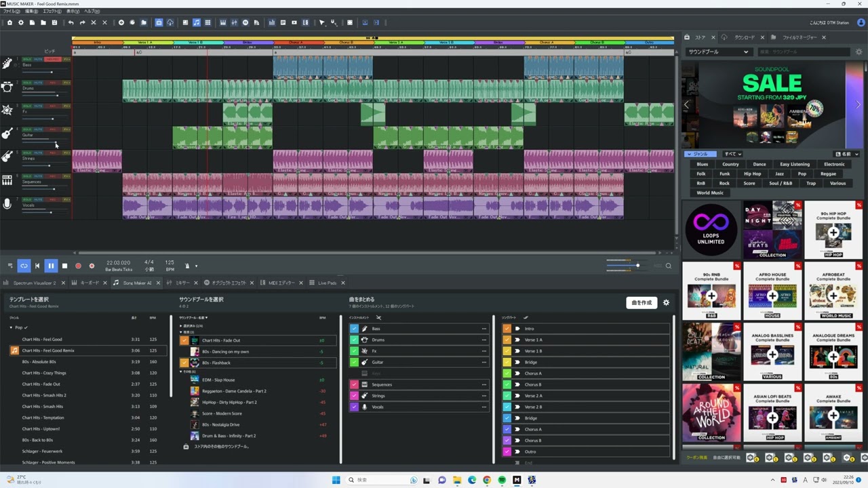Viewport: 868px width, 488px height.
Task: Open the Bass instrument three-dot options
Action: click(484, 329)
